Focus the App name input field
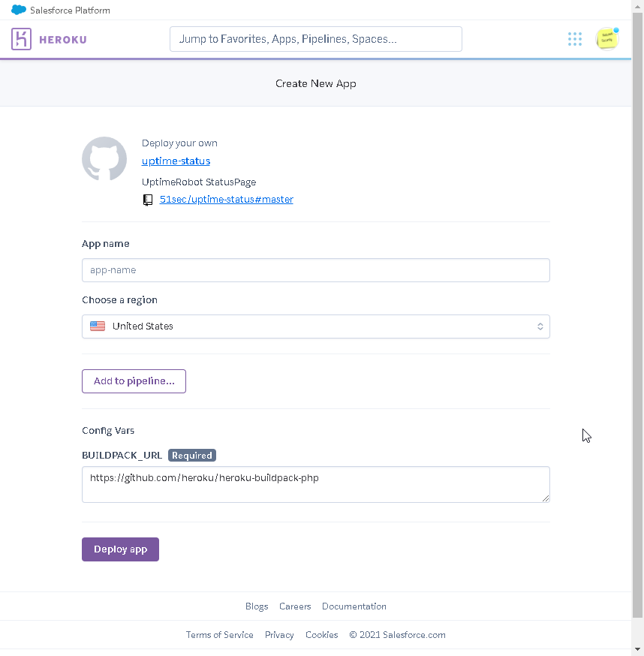644x656 pixels. pyautogui.click(x=316, y=270)
